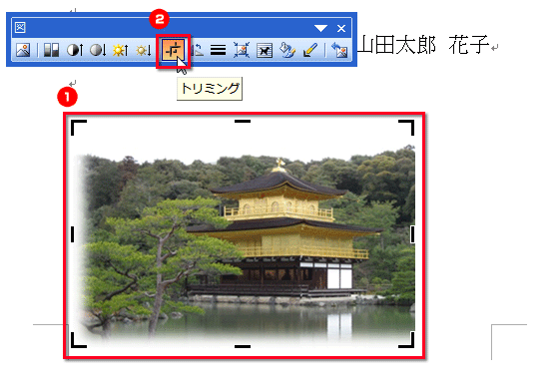Click the bottom-center crop handle of the picture

click(243, 346)
